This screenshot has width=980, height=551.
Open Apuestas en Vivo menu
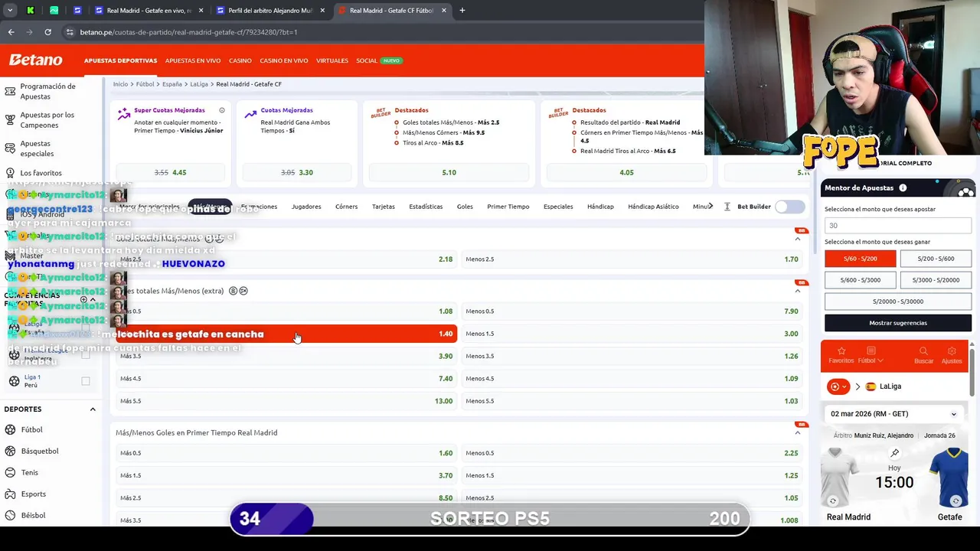point(193,60)
